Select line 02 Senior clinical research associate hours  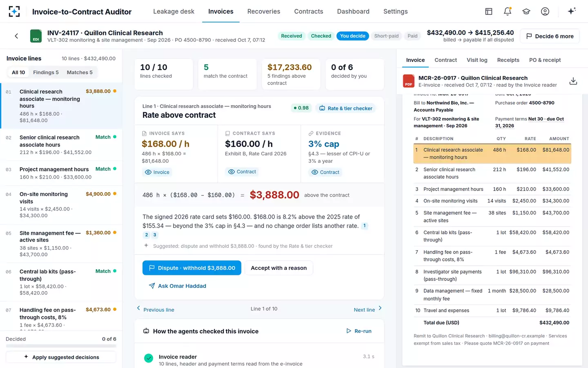point(61,145)
